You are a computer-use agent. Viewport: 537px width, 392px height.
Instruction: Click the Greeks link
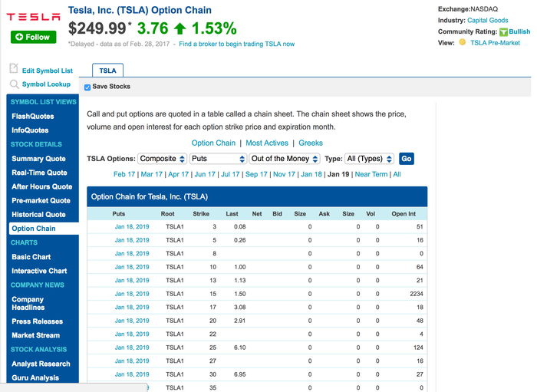(311, 143)
